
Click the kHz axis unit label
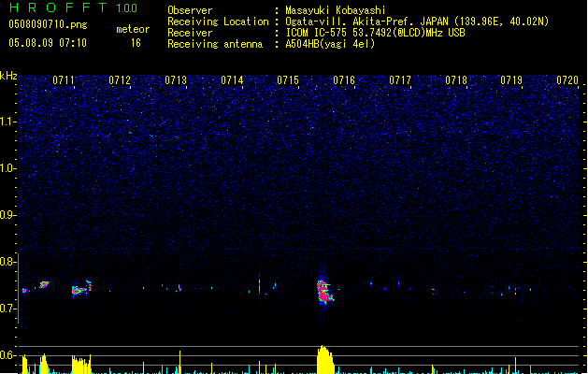click(x=8, y=76)
